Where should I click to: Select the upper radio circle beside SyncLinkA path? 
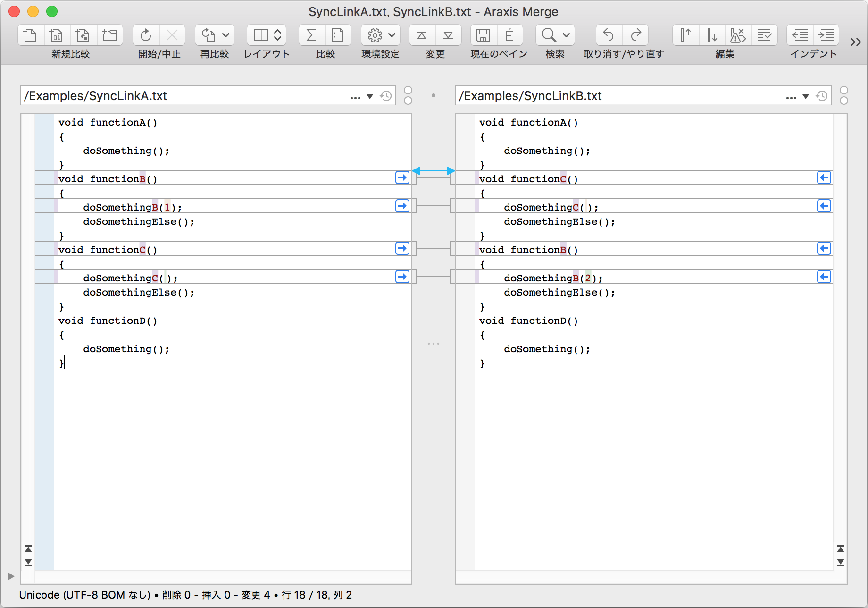[408, 90]
